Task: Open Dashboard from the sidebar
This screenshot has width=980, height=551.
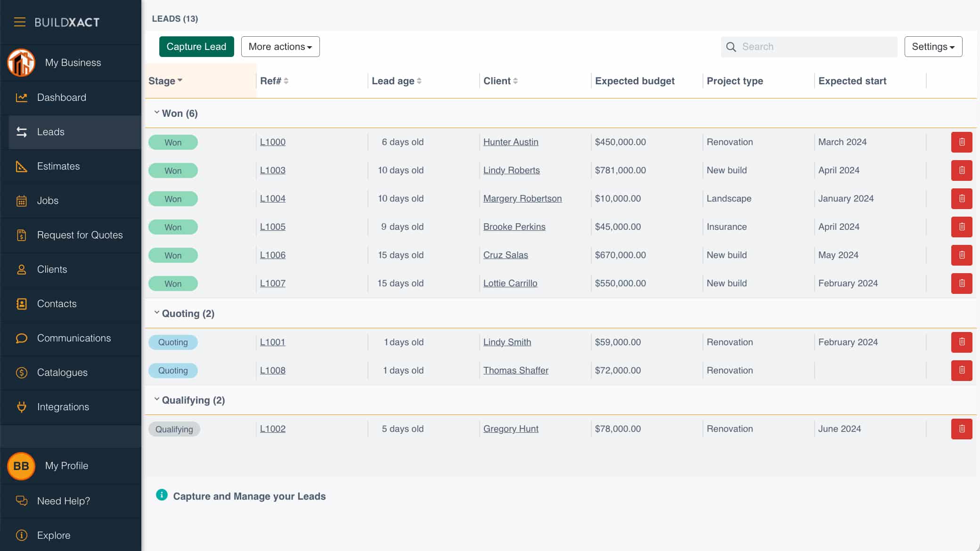Action: tap(61, 97)
